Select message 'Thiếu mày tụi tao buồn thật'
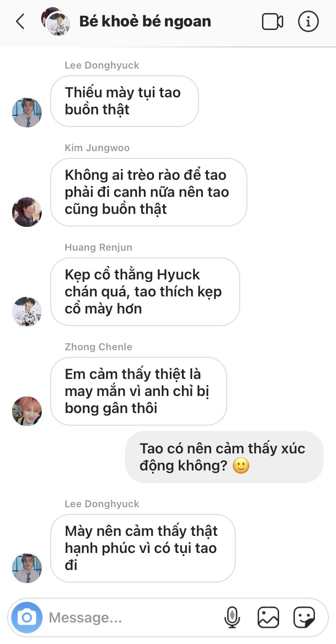 pos(125,101)
